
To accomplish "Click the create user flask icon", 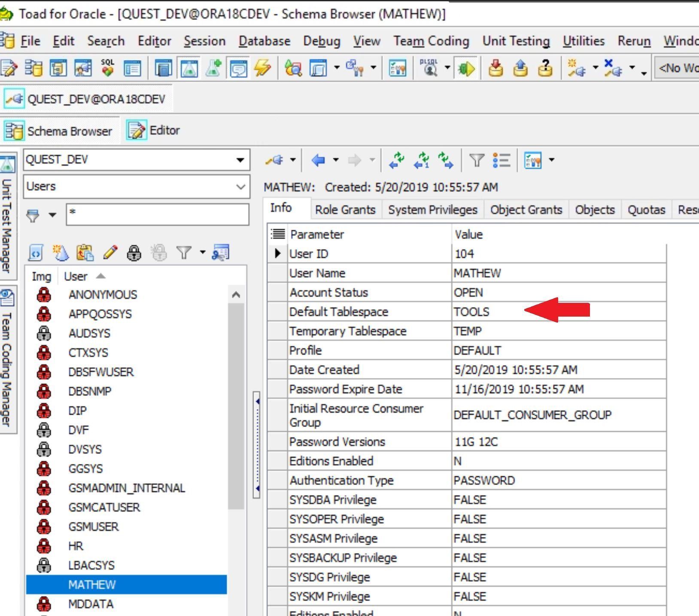I will point(61,253).
